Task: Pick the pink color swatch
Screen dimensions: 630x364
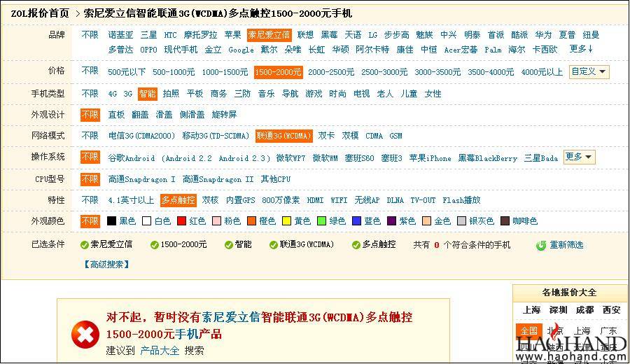Action: 216,221
